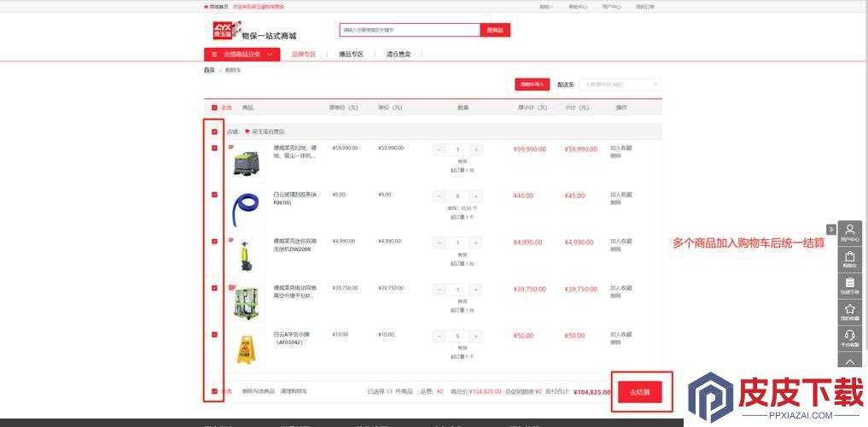Open favorites star icon in right sidebar
Image resolution: width=868 pixels, height=427 pixels.
pyautogui.click(x=850, y=312)
